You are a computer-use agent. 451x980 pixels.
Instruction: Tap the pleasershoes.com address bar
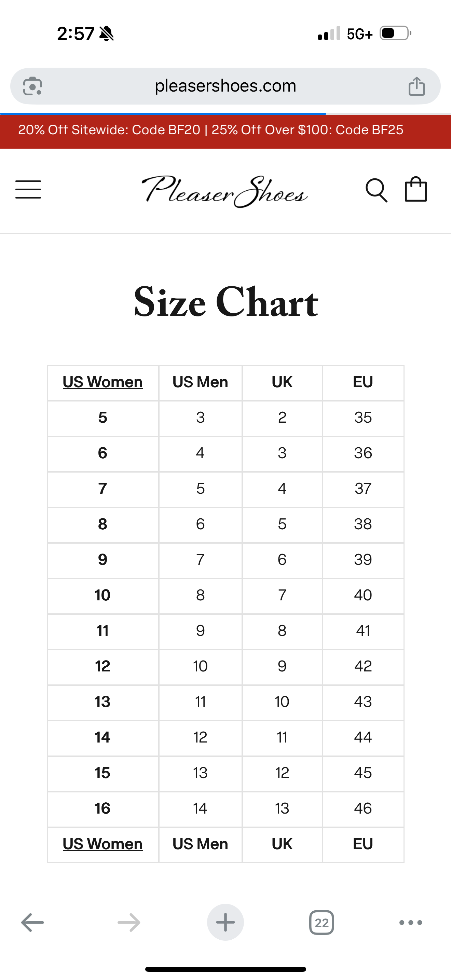(225, 86)
